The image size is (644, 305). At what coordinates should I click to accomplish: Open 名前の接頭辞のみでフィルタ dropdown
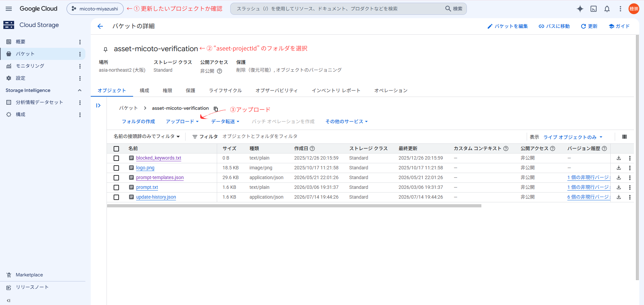pos(147,136)
